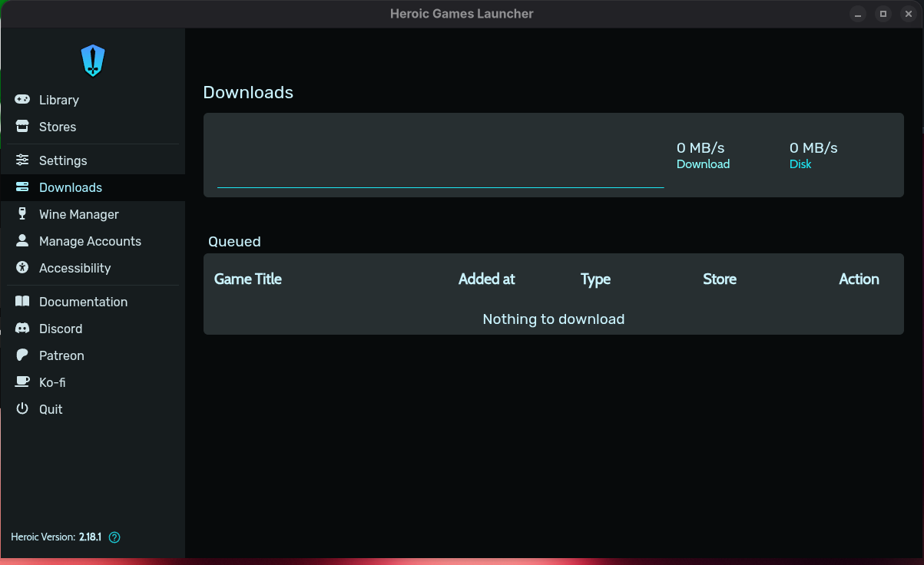
Task: Open the Accessibility options
Action: tap(92, 268)
